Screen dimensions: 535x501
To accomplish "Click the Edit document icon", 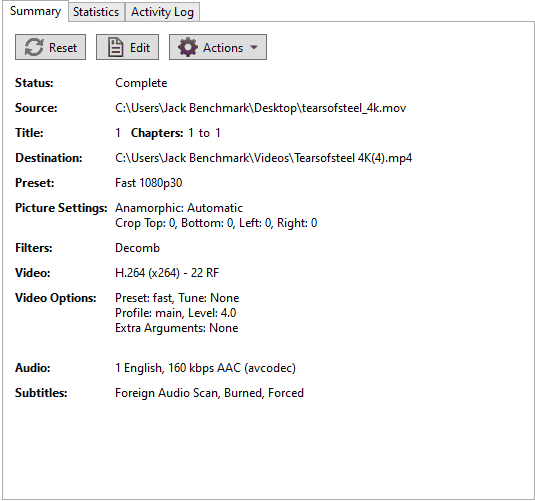I will tap(115, 47).
